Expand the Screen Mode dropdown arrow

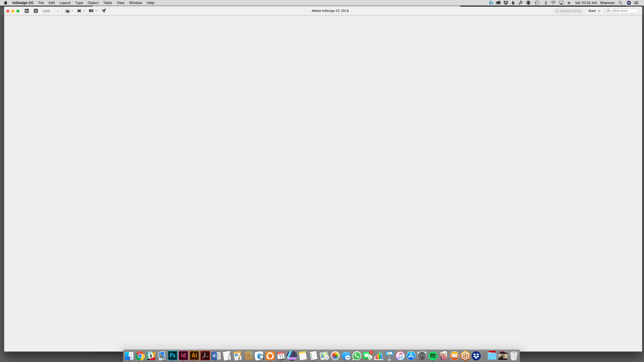84,11
